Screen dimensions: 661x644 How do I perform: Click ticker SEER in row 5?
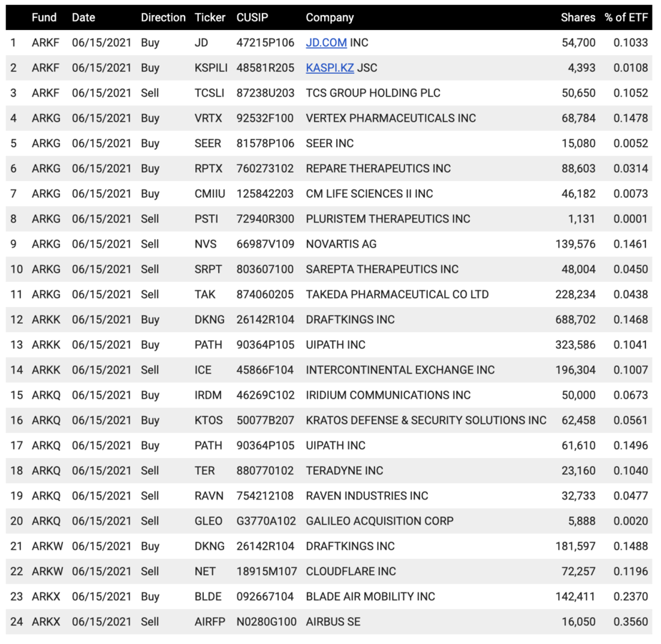[x=208, y=143]
